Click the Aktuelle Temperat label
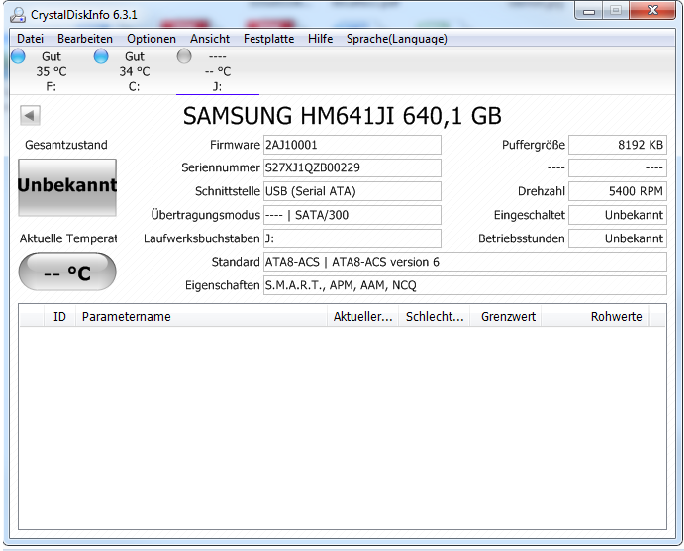 (68, 239)
